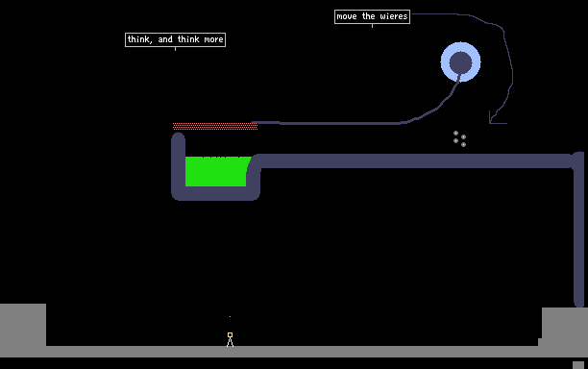This screenshot has width=588, height=369.
Task: Click the raised gray block on the left
Action: click(23, 325)
